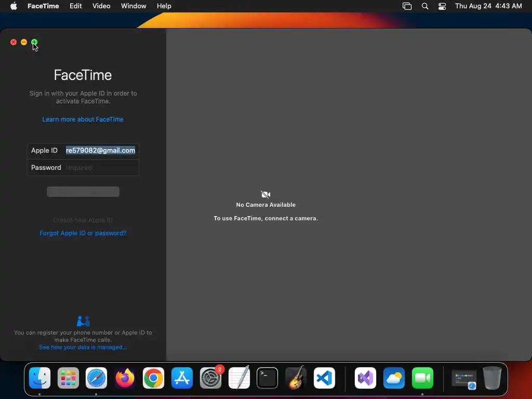The width and height of the screenshot is (532, 399).
Task: Open the Apple menu
Action: (14, 6)
